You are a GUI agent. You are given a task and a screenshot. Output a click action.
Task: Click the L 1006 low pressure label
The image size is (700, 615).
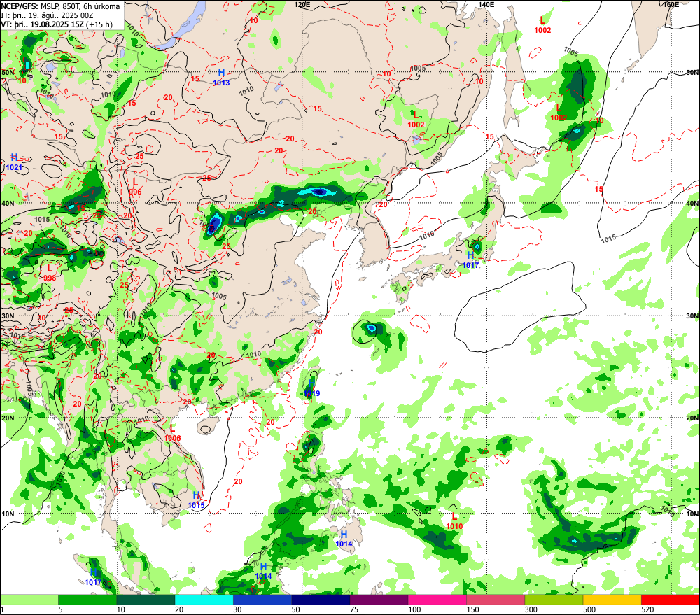173,433
